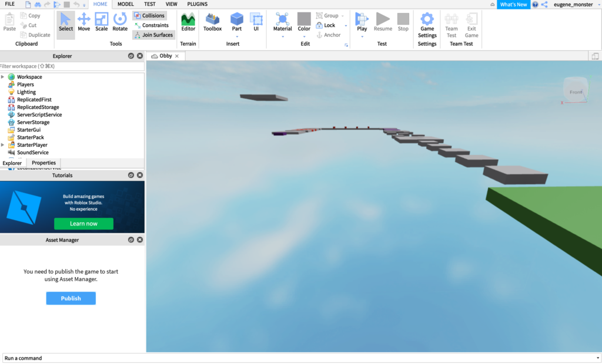The height and width of the screenshot is (364, 602).
Task: Click Copy in Clipboard group
Action: [x=31, y=16]
